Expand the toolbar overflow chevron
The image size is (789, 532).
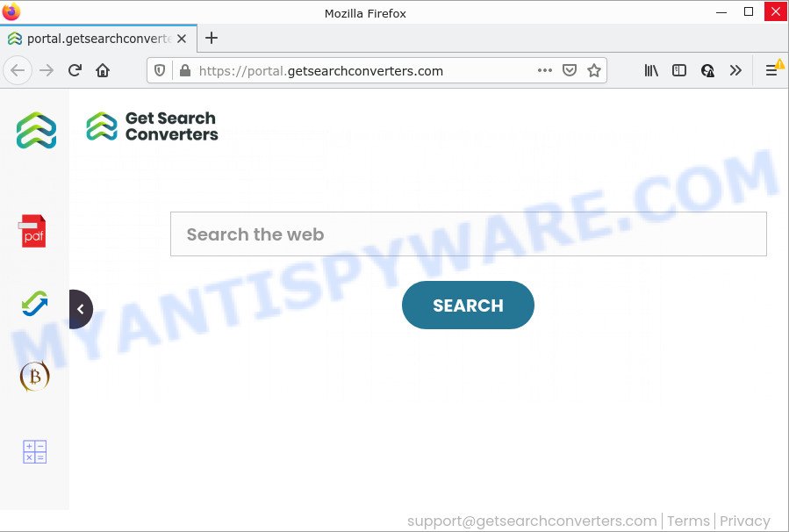(x=735, y=70)
